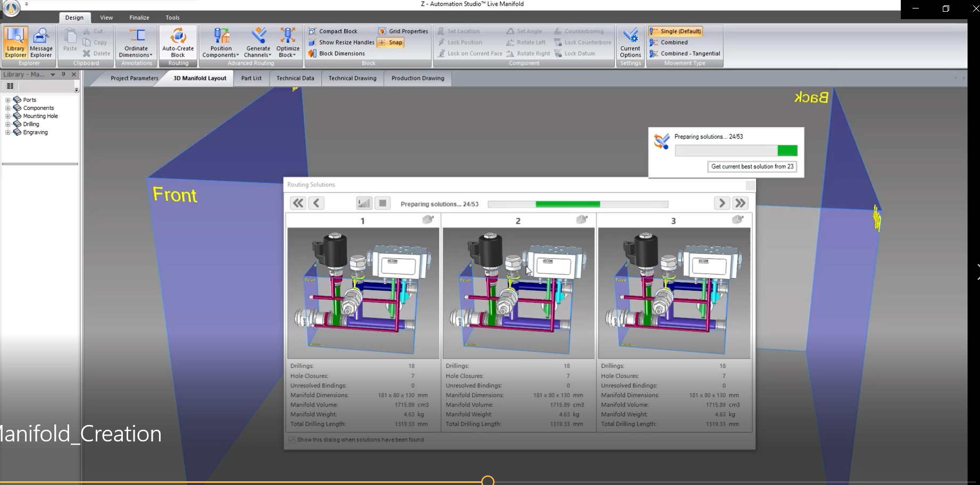Click the Routing Solutions progress bar
This screenshot has height=485, width=980.
(x=578, y=205)
